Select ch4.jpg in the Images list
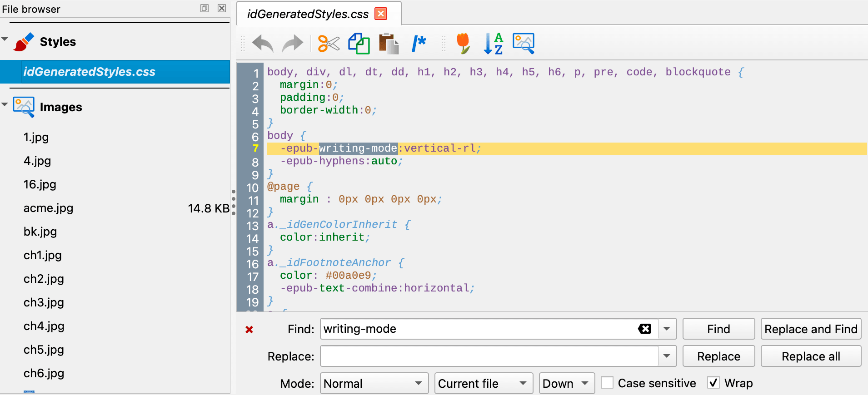 coord(44,326)
